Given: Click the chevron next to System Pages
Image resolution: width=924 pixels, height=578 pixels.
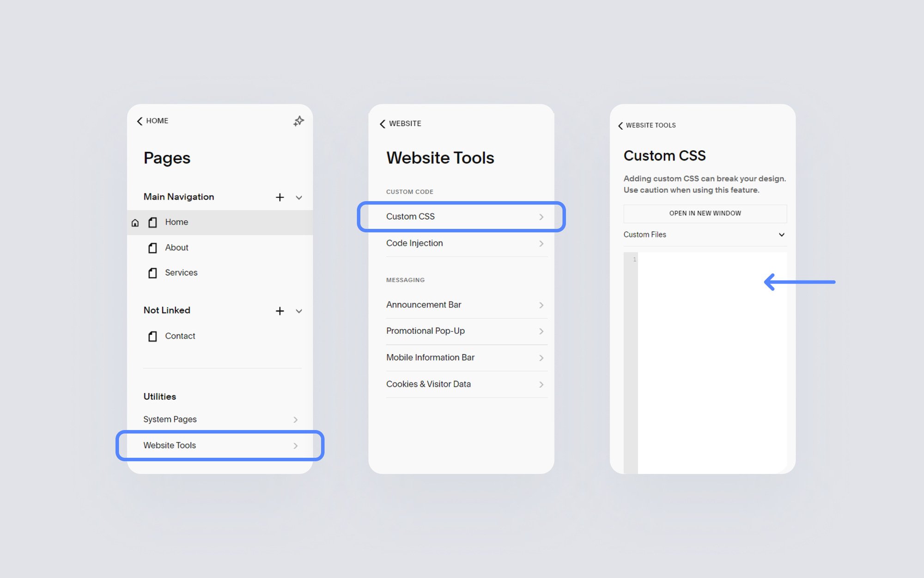Looking at the screenshot, I should [x=296, y=420].
